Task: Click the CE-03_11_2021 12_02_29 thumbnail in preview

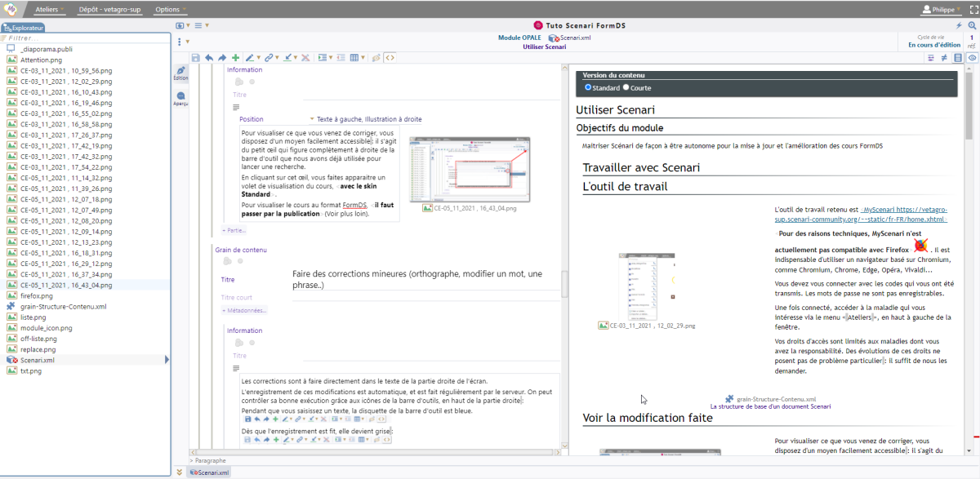Action: [x=648, y=286]
